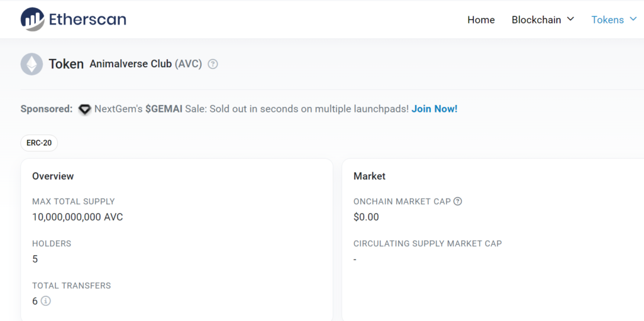The height and width of the screenshot is (321, 644).
Task: Click the holders count 5
Action: [x=35, y=259]
